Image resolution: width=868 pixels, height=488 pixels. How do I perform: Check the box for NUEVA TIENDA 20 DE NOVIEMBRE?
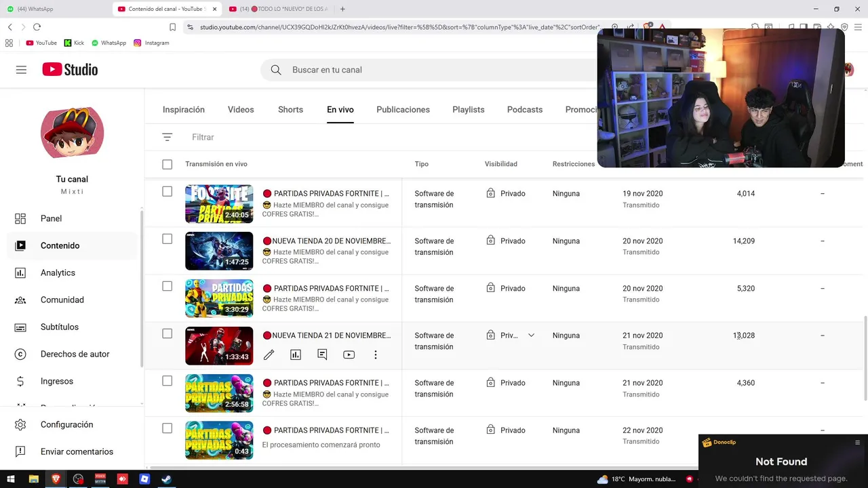click(167, 239)
